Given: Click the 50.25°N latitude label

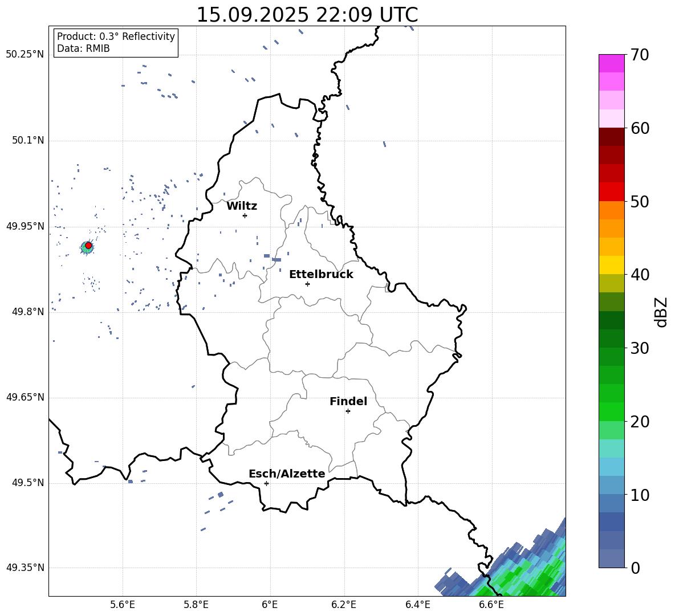Looking at the screenshot, I should [x=25, y=55].
